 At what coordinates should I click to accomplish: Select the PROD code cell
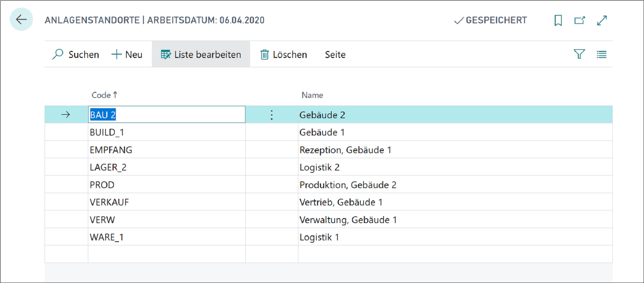167,184
